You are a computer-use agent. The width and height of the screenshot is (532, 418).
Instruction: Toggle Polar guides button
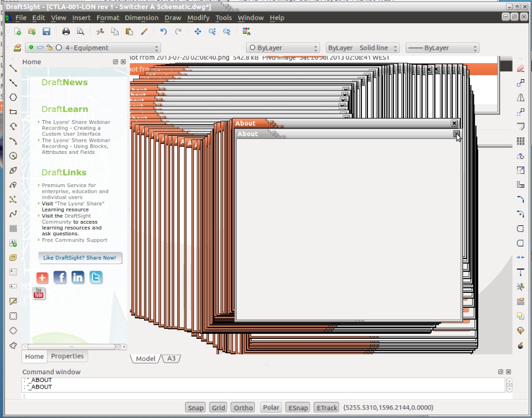tap(271, 407)
